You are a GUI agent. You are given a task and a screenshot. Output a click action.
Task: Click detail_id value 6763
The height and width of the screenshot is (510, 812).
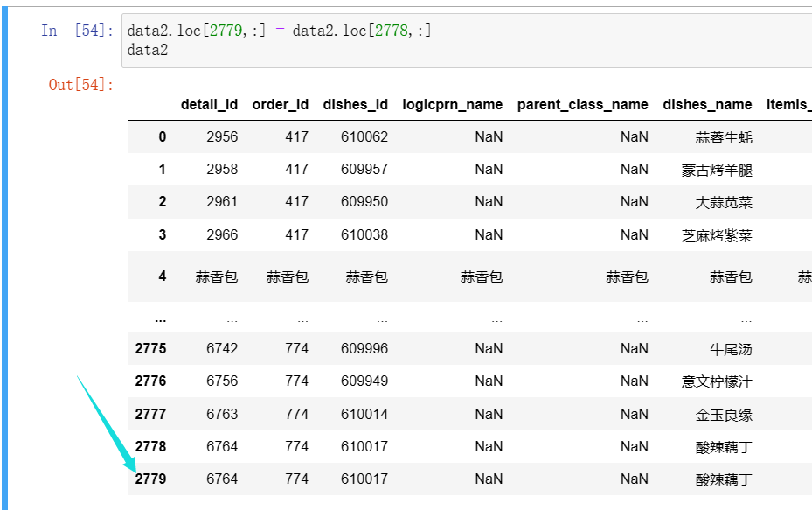222,414
